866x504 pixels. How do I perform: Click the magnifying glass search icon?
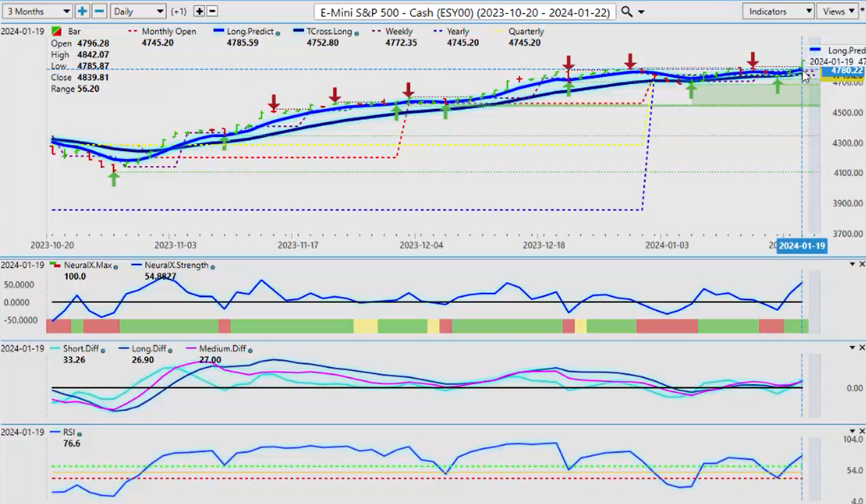tap(626, 11)
